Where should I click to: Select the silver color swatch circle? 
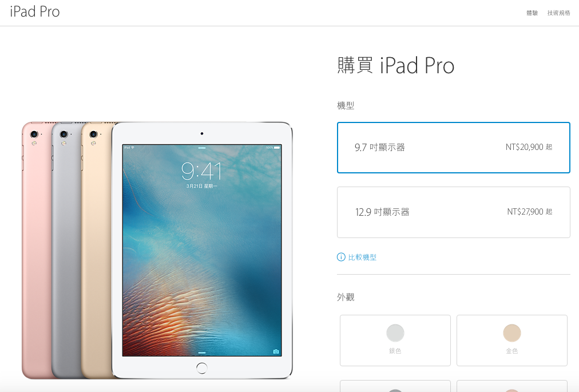pyautogui.click(x=395, y=333)
